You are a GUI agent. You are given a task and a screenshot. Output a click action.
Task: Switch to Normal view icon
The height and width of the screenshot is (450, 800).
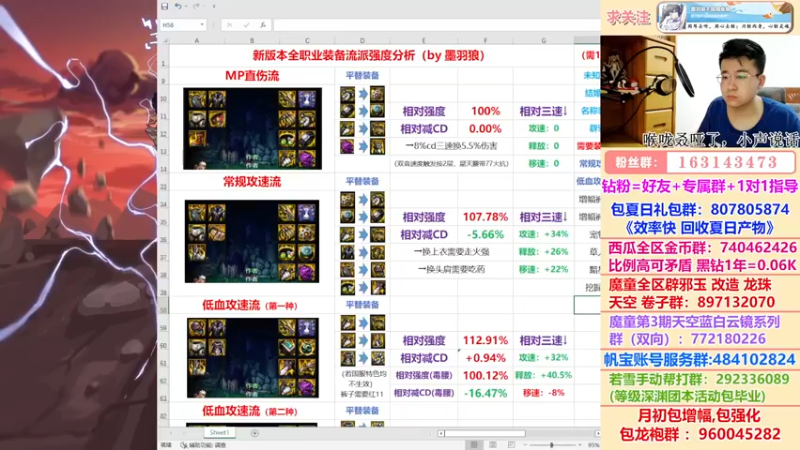click(474, 445)
